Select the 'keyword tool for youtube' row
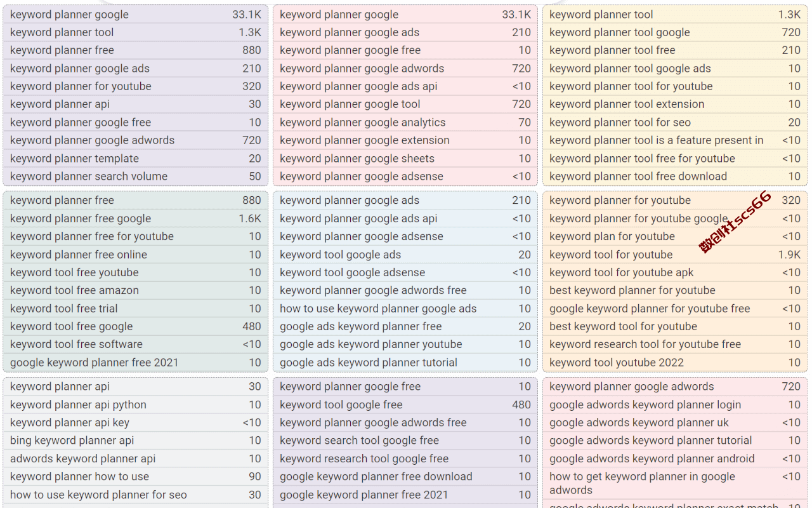Image resolution: width=812 pixels, height=508 pixels. (675, 255)
